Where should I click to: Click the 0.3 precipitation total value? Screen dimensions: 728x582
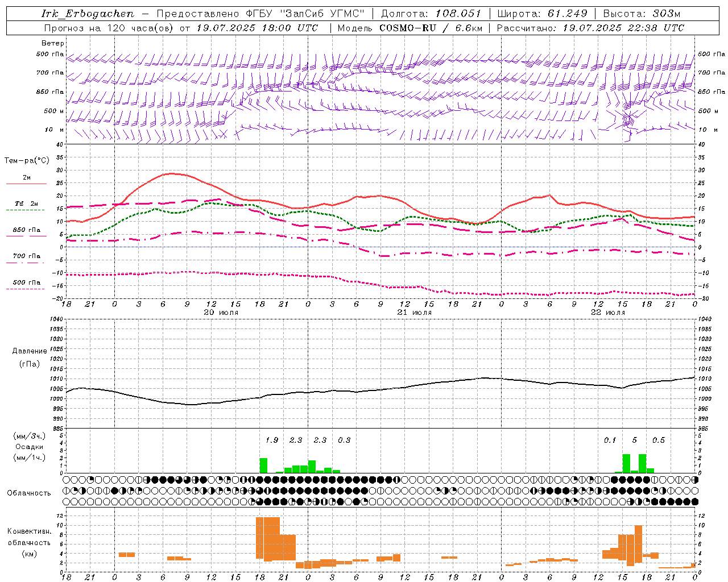click(x=344, y=440)
